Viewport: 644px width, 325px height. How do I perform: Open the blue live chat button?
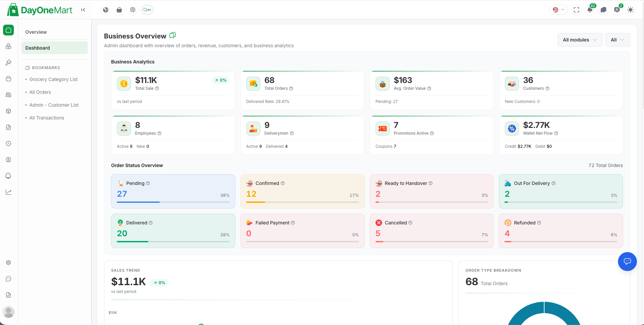coord(627,261)
